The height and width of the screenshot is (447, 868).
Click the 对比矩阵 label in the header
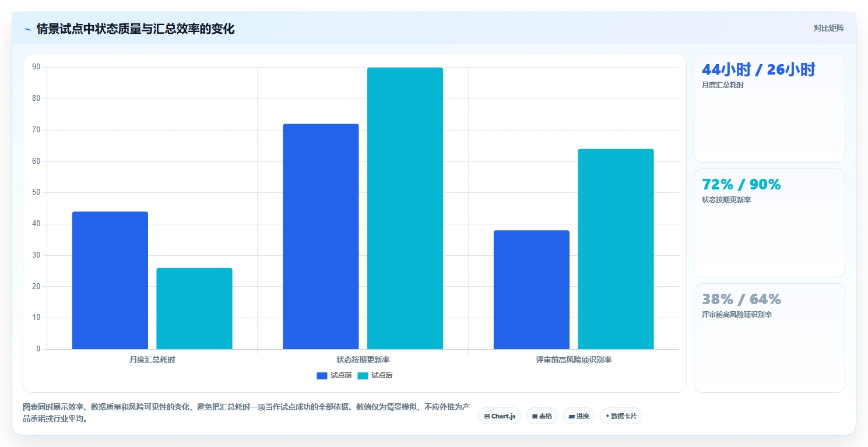tap(828, 28)
